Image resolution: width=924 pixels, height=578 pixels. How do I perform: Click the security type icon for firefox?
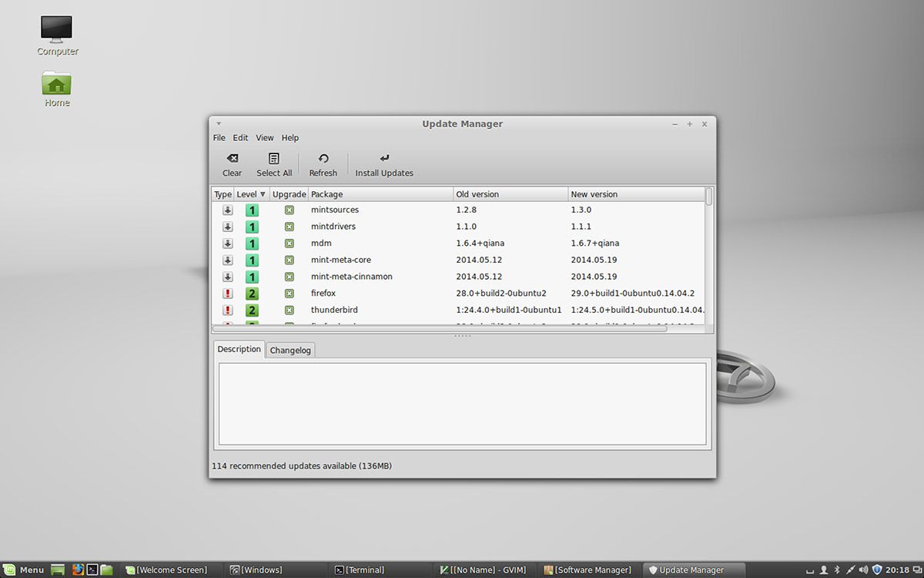228,294
